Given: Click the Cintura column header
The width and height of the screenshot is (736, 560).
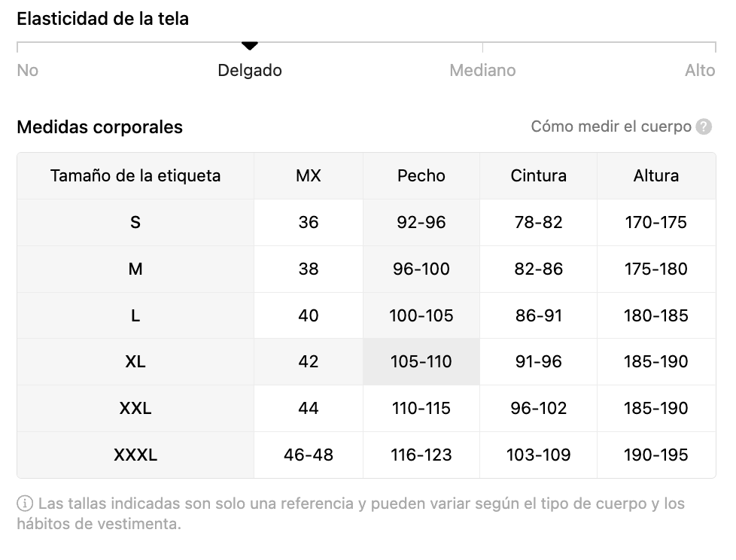Looking at the screenshot, I should click(x=538, y=175).
